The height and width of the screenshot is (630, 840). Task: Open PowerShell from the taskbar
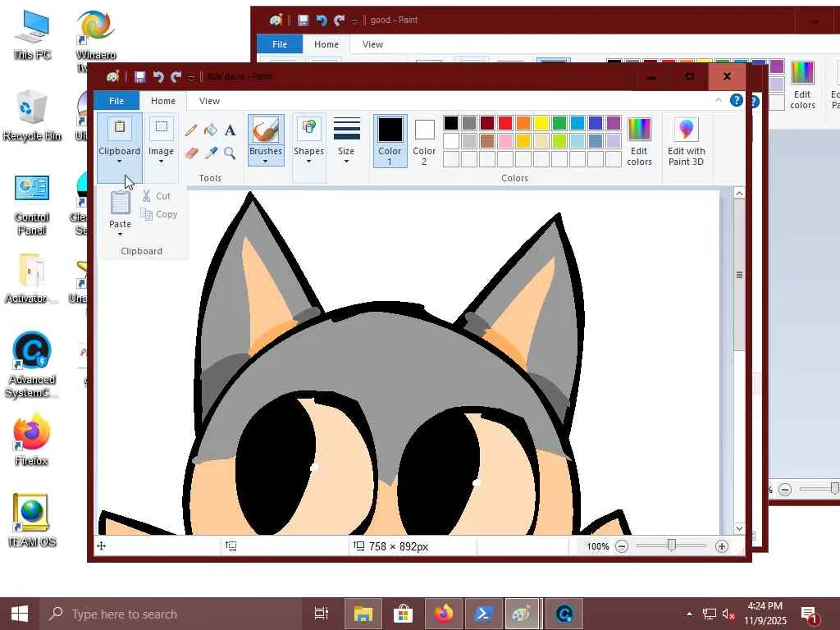coord(483,614)
